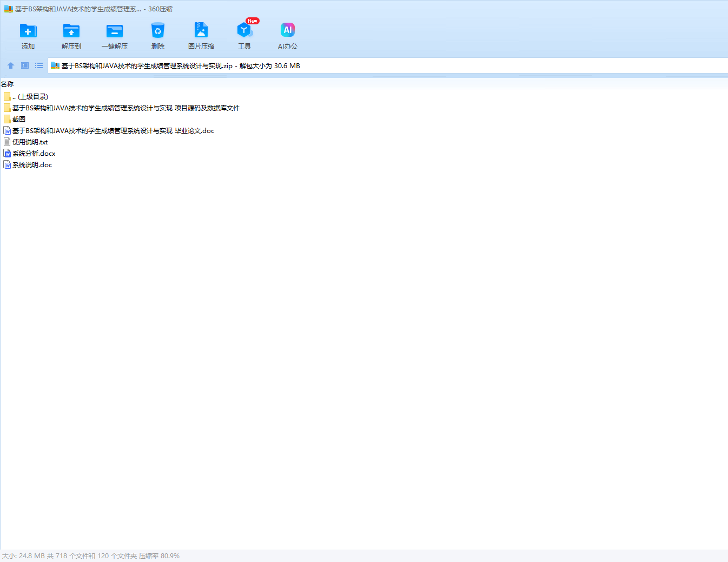Click the 系统分析.docx Word icon

coord(7,153)
